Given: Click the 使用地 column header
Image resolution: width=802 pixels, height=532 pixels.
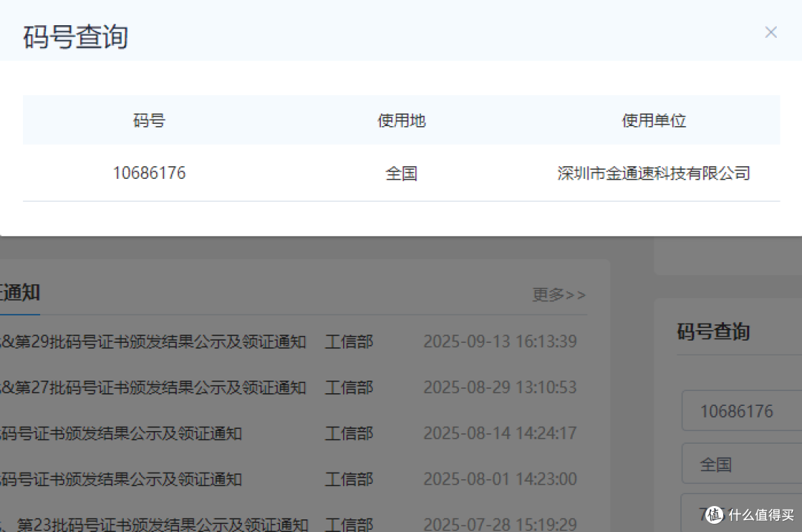Looking at the screenshot, I should tap(402, 121).
